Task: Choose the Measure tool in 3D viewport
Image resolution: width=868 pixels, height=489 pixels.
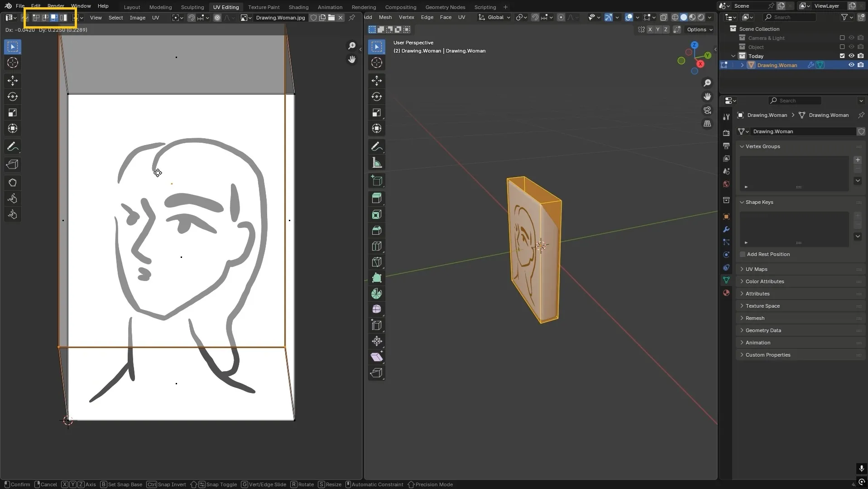Action: (377, 163)
